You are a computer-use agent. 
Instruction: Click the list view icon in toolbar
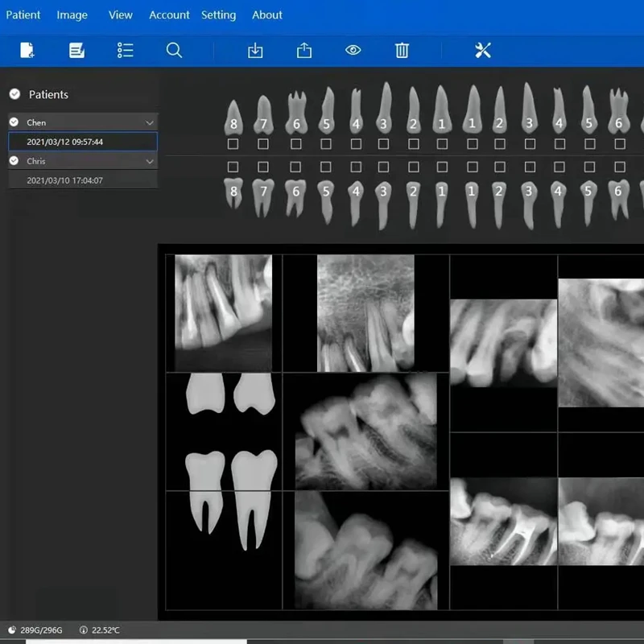click(125, 51)
